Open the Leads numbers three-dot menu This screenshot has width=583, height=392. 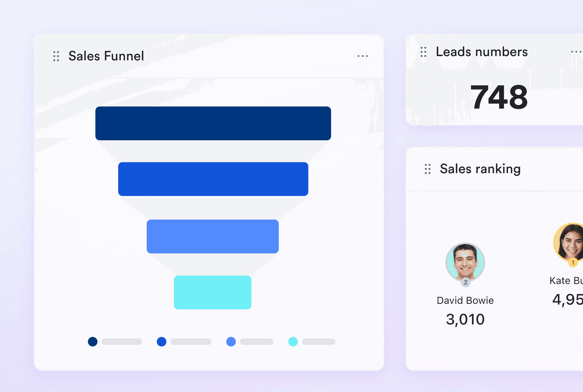(x=576, y=52)
